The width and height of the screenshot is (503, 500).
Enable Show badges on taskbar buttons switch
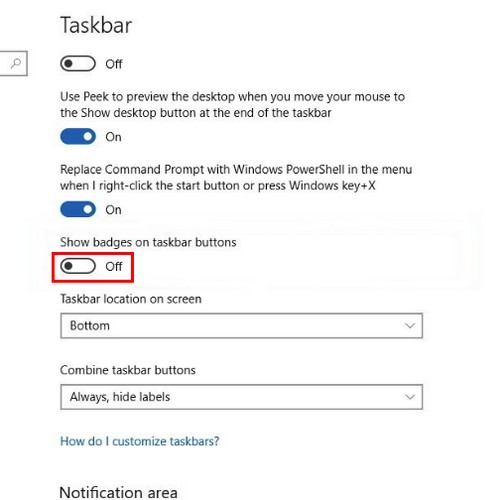(x=78, y=266)
